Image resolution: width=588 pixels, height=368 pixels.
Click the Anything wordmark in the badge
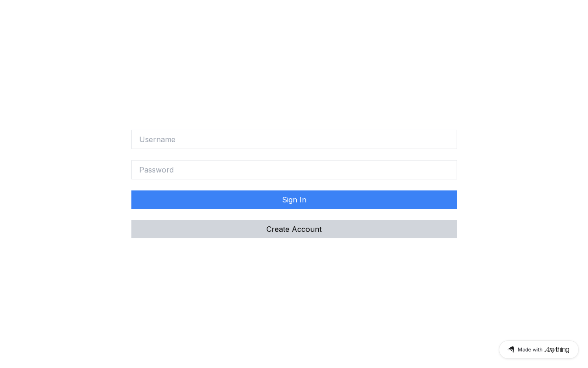click(557, 350)
